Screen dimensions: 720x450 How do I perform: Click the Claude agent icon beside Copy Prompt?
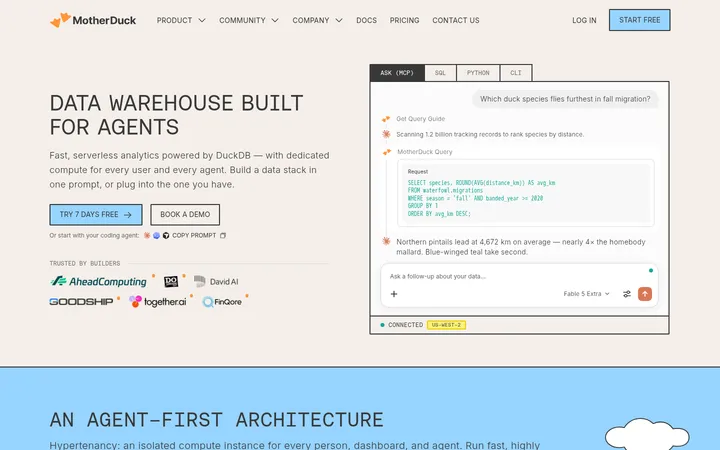click(147, 236)
